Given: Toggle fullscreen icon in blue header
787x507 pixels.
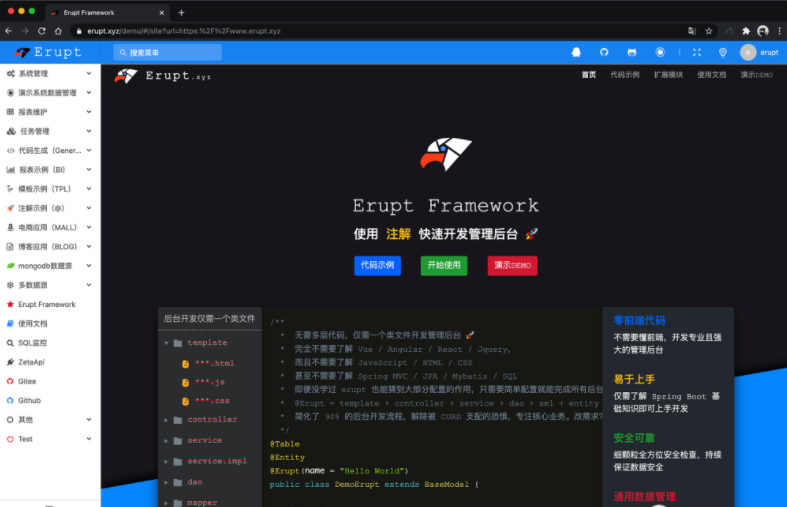Looking at the screenshot, I should click(x=697, y=52).
